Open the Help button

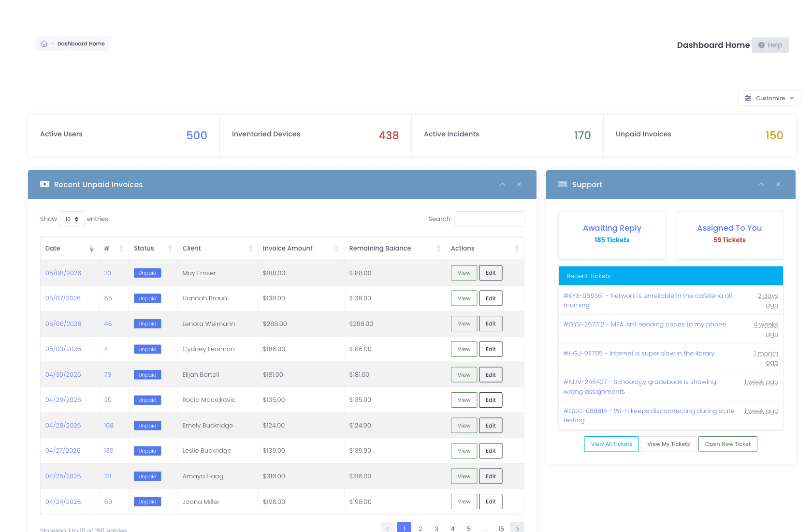(770, 45)
